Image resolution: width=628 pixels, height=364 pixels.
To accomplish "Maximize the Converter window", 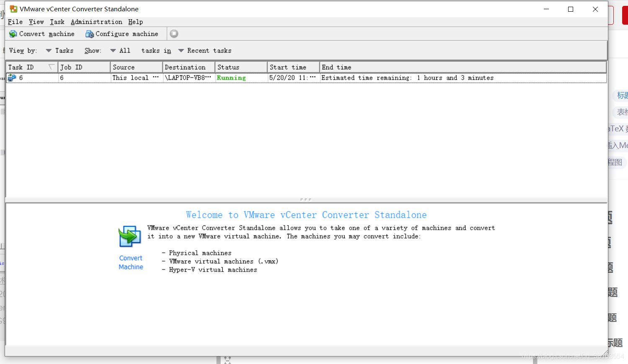I will pos(571,9).
